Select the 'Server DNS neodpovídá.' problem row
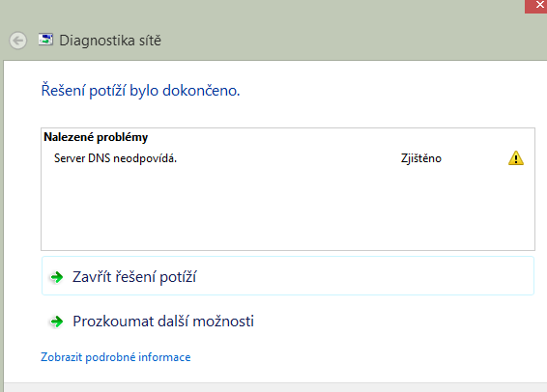Screen dimensions: 547x392 pyautogui.click(x=288, y=158)
